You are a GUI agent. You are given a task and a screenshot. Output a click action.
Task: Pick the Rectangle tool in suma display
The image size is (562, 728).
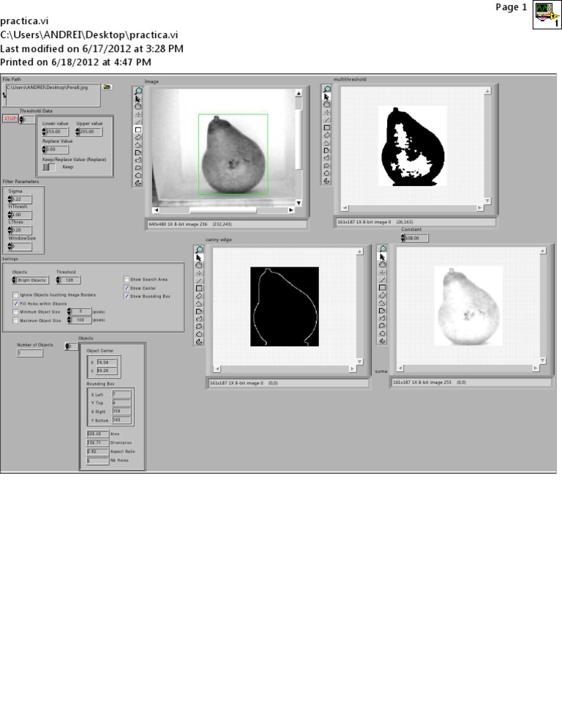382,287
